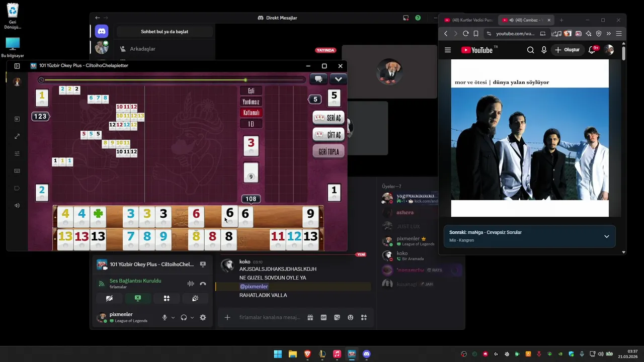Image resolution: width=644 pixels, height=362 pixels.
Task: Toggle noise suppression waveform icon
Action: [x=191, y=284]
